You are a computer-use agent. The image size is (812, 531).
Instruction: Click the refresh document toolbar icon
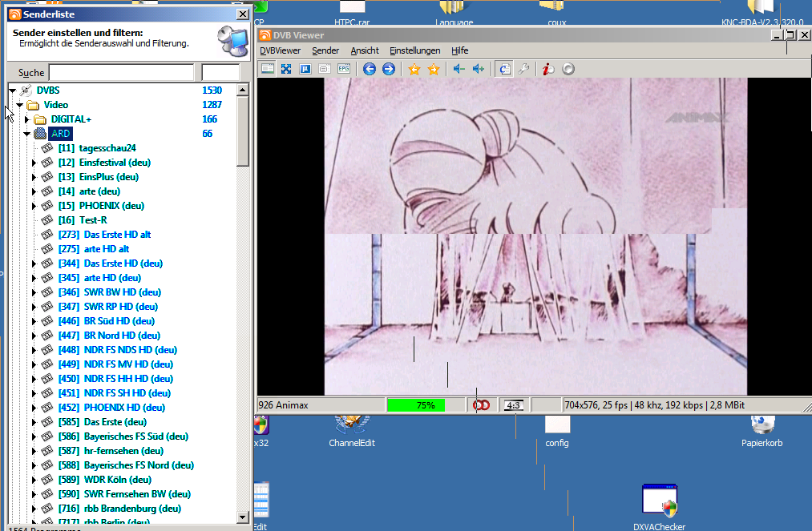tap(504, 69)
